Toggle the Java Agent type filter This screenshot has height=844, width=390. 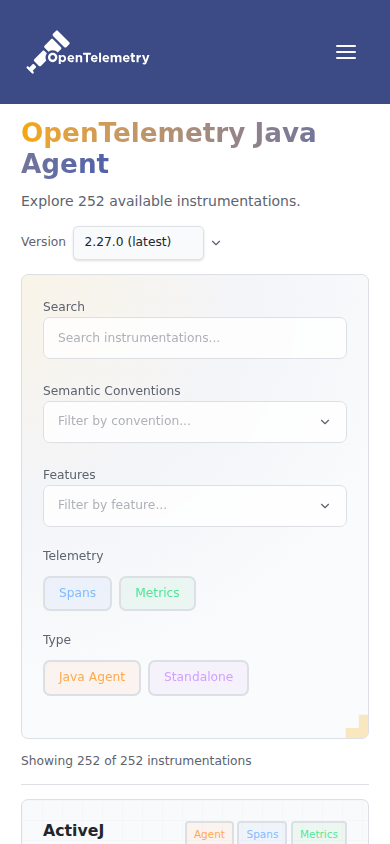(x=92, y=678)
